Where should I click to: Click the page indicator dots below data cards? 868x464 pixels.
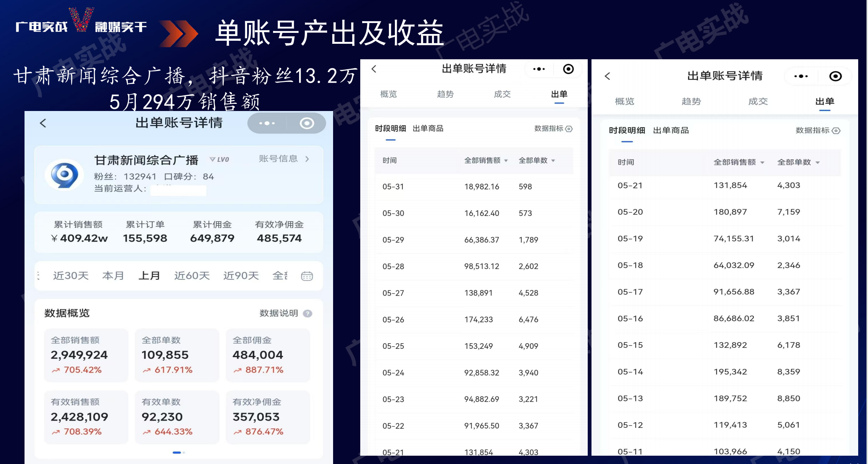pos(178,452)
